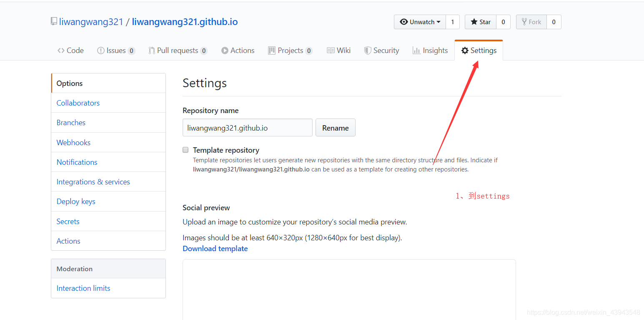The image size is (644, 320).
Task: Click the Projects tab board icon
Action: [272, 50]
